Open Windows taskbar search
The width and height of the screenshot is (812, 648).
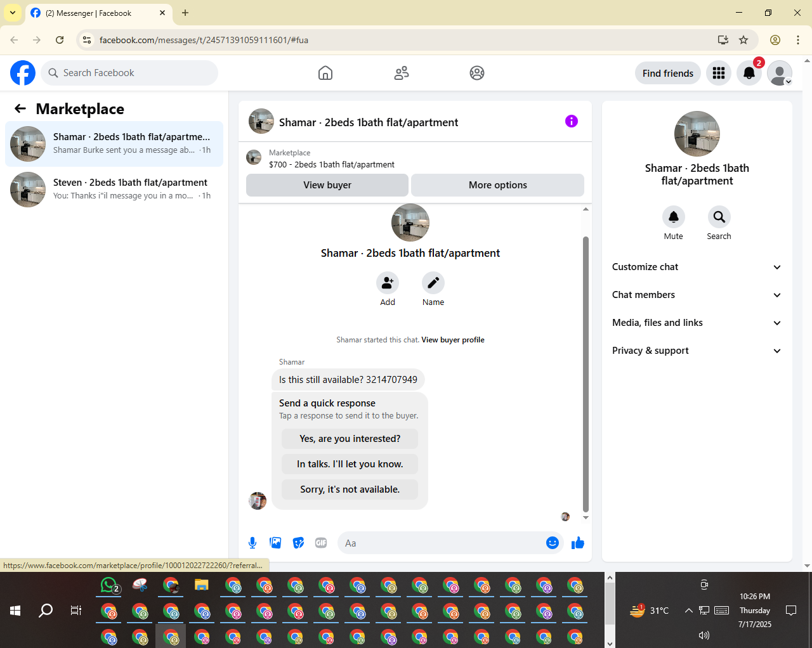(x=46, y=611)
